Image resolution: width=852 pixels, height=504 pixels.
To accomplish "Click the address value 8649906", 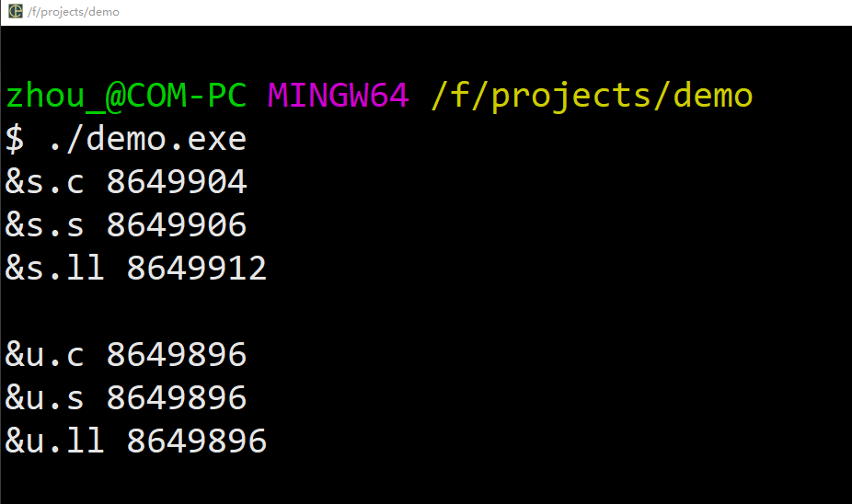I will pos(177,225).
